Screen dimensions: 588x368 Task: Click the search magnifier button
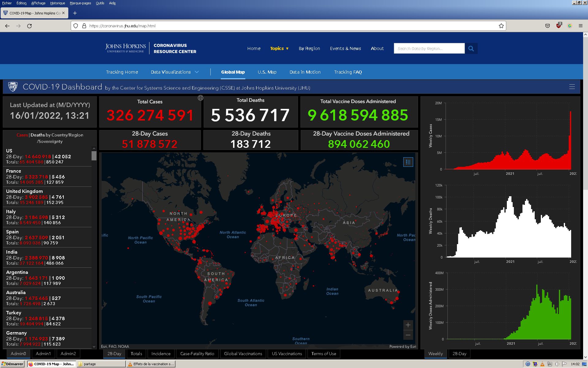[x=471, y=48]
